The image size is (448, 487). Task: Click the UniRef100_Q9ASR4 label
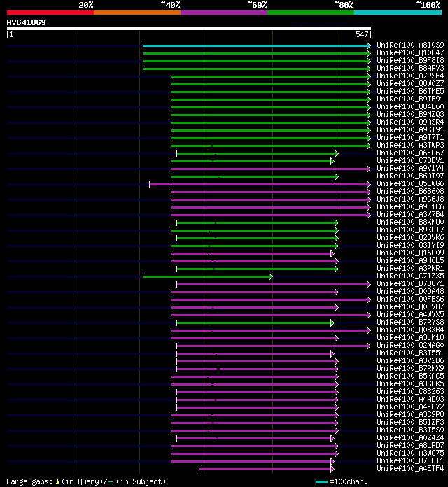pos(410,122)
